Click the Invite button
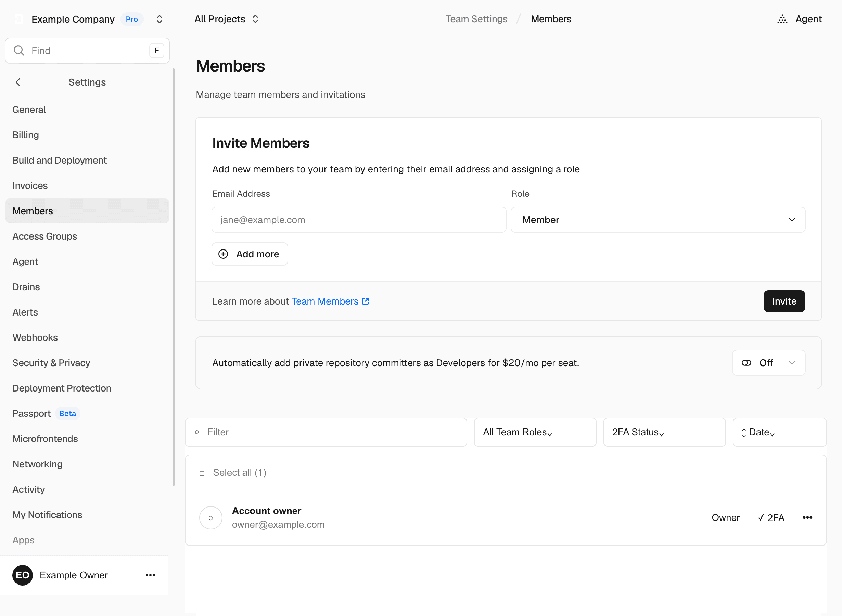This screenshot has height=616, width=842. pyautogui.click(x=784, y=301)
